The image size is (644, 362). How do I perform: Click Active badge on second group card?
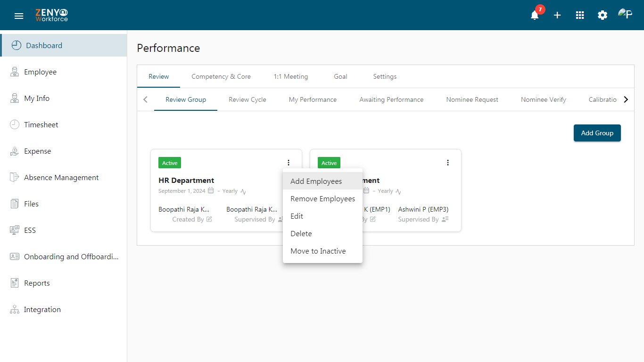pos(329,163)
